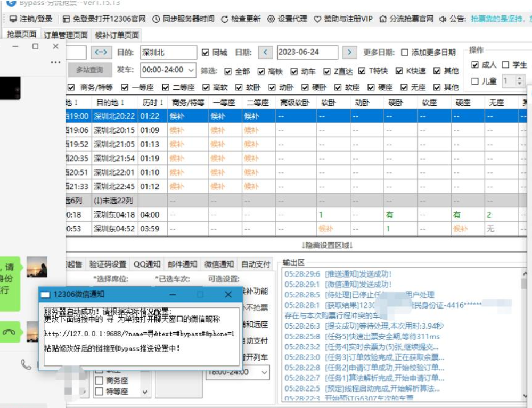Click the 赞助与注册VIP heart icon
The width and height of the screenshot is (532, 408).
coord(317,19)
